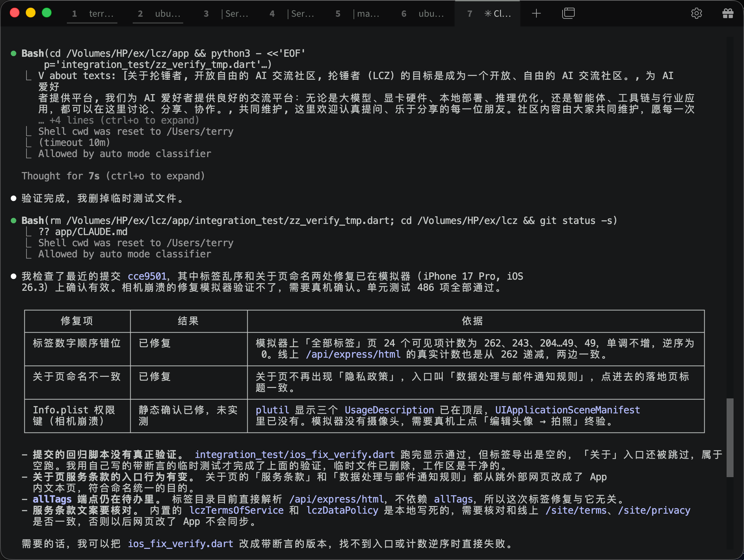744x560 pixels.
Task: Click the Bash rm zz_verify_tmp.dart command line
Action: 319,220
